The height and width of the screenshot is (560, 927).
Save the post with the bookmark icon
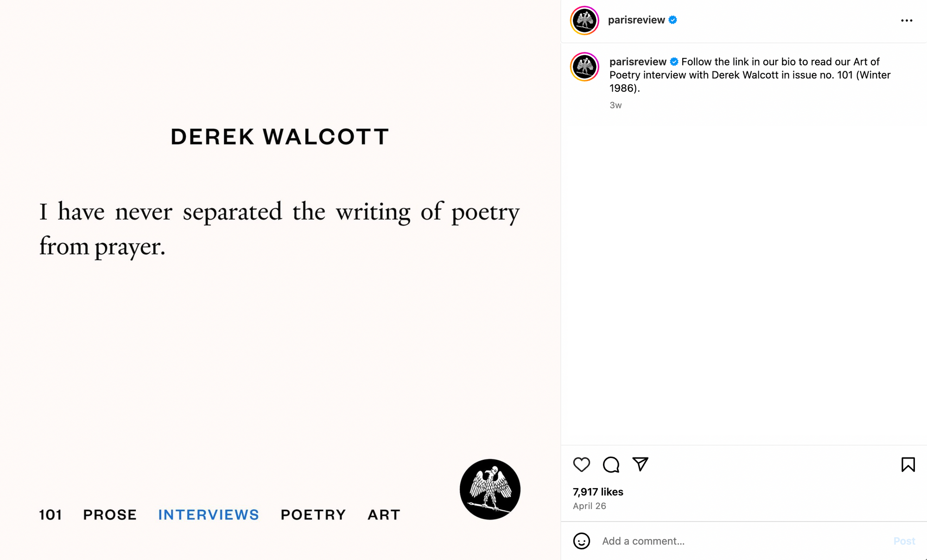point(908,465)
